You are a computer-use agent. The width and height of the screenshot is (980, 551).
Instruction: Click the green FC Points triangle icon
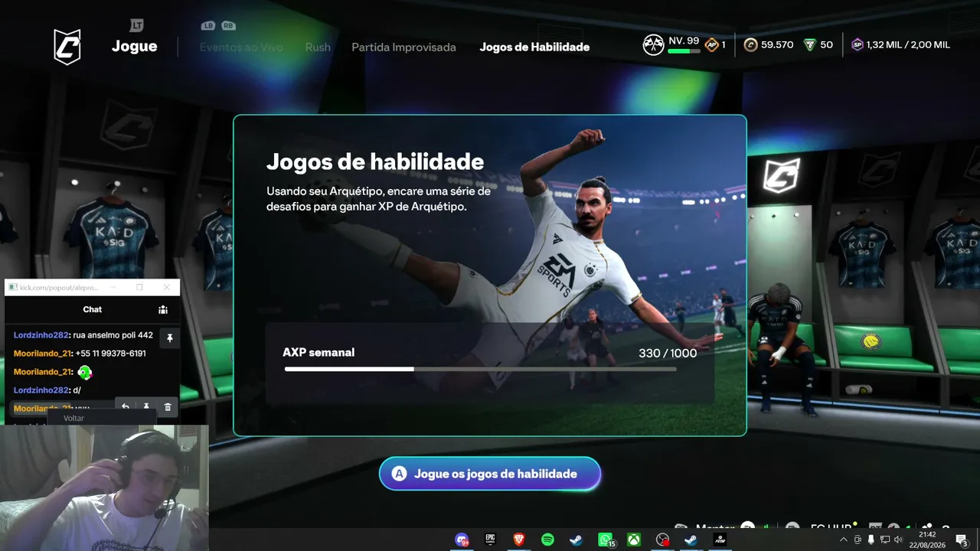coord(810,45)
